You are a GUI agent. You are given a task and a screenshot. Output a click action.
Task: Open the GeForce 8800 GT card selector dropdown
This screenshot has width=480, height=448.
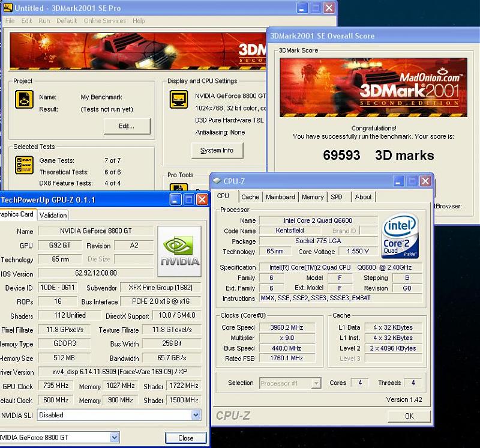[115, 437]
